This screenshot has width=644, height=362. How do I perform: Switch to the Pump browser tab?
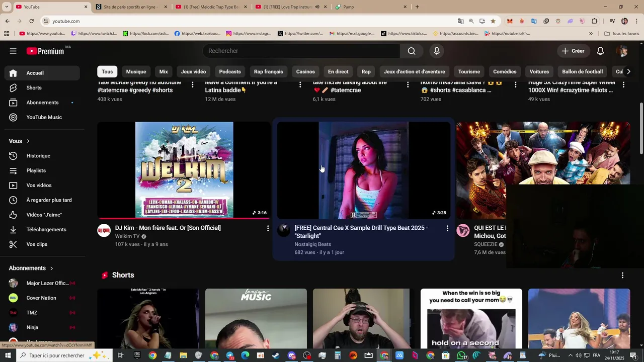point(371,7)
